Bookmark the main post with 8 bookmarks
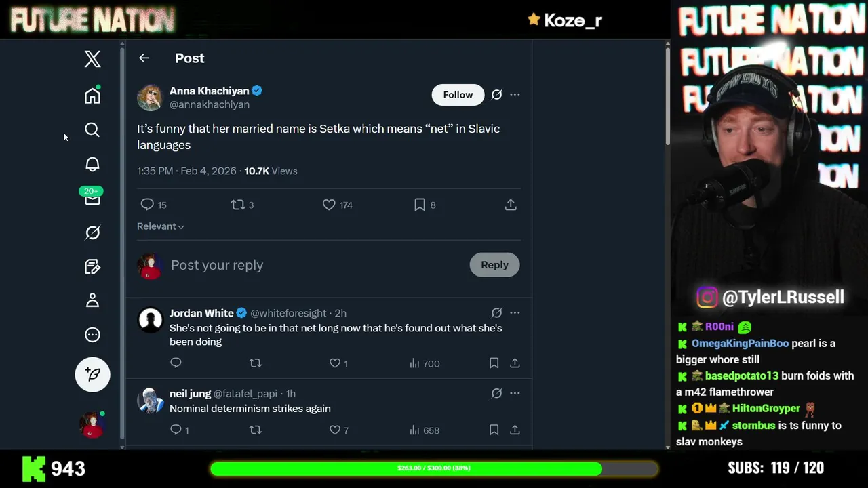 (x=420, y=205)
